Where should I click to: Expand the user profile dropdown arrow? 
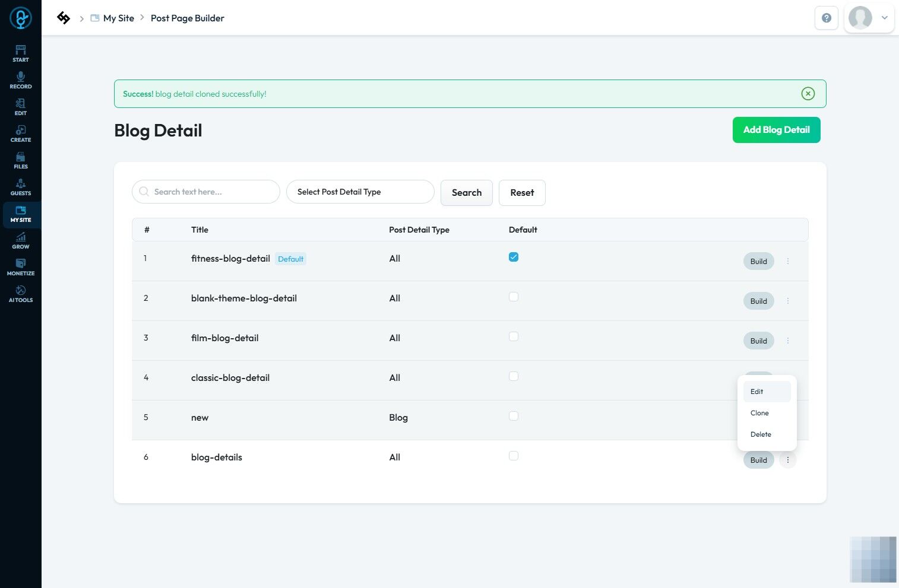pos(884,18)
